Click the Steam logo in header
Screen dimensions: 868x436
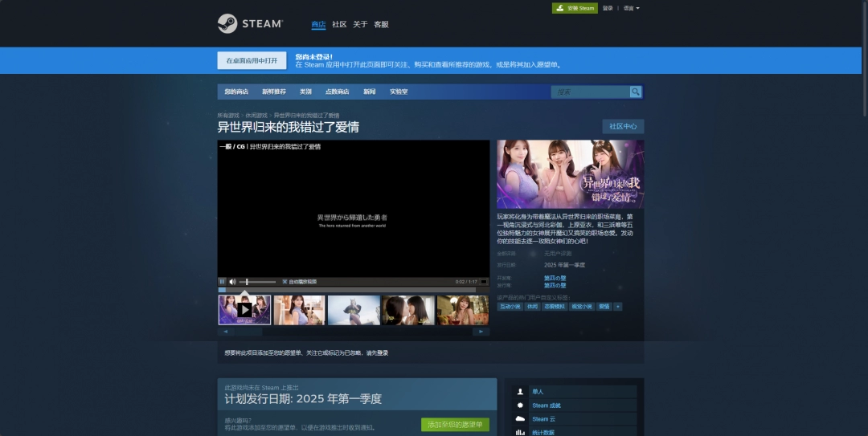tap(249, 24)
